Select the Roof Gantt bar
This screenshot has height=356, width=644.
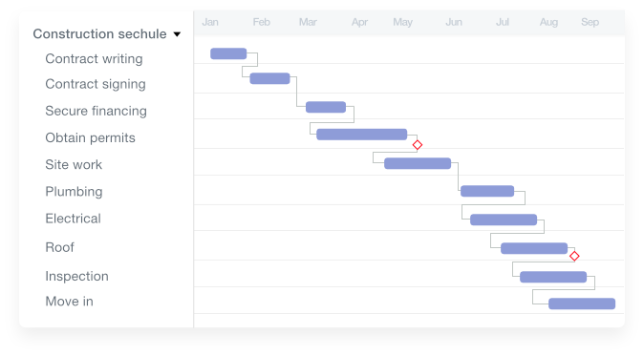(534, 248)
